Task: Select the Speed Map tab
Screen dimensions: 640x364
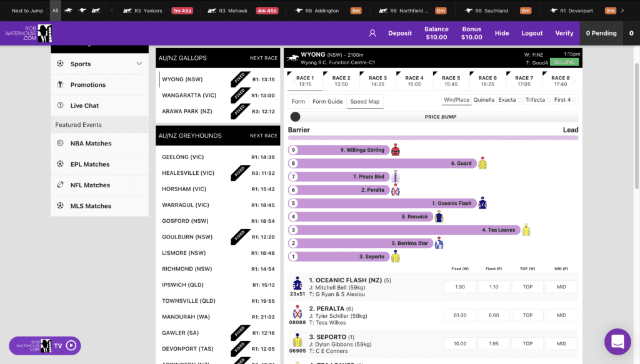Action: [x=365, y=102]
